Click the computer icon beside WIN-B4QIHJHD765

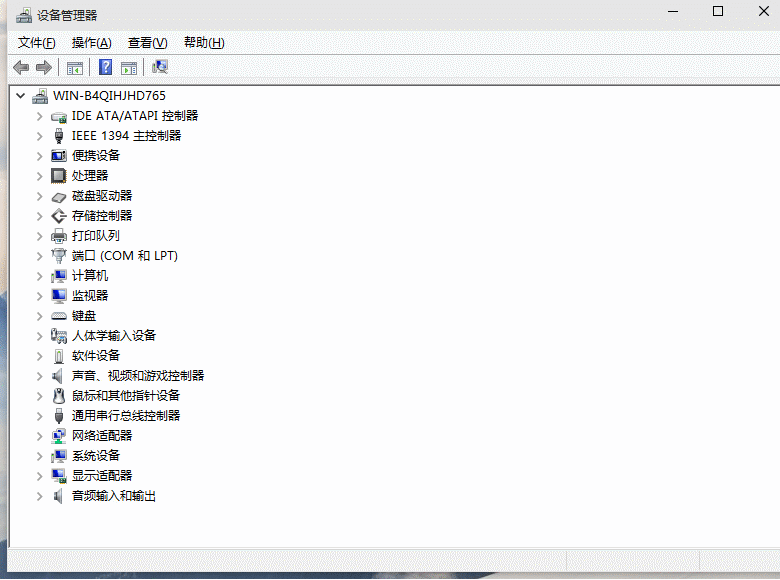coord(40,96)
